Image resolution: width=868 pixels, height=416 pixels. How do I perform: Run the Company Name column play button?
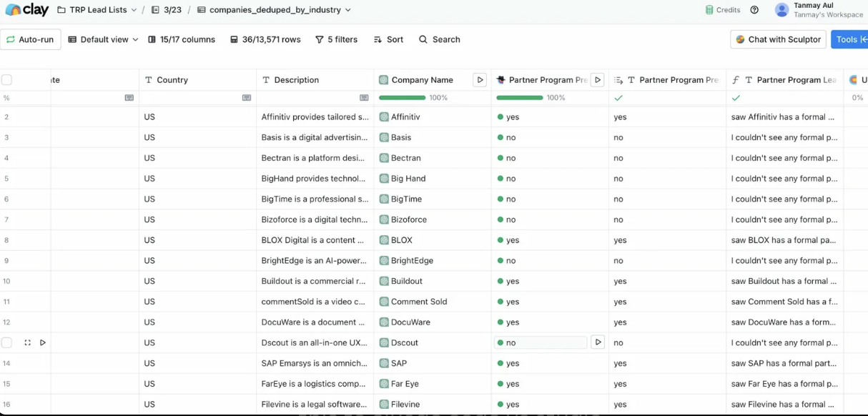[x=480, y=80]
